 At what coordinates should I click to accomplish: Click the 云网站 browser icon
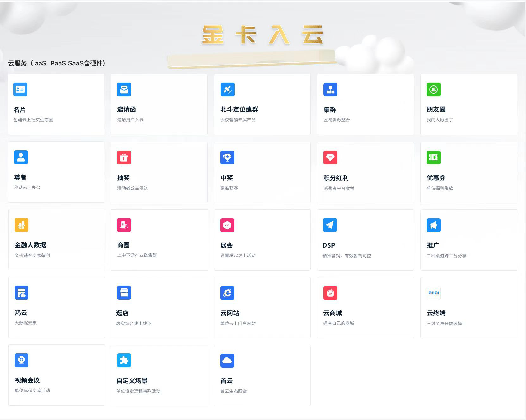tap(227, 293)
